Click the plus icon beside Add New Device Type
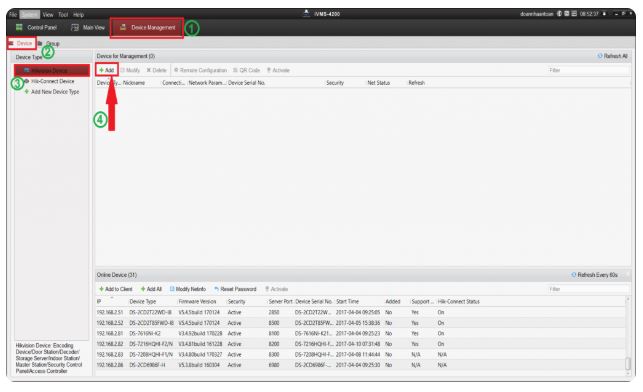 coord(27,91)
